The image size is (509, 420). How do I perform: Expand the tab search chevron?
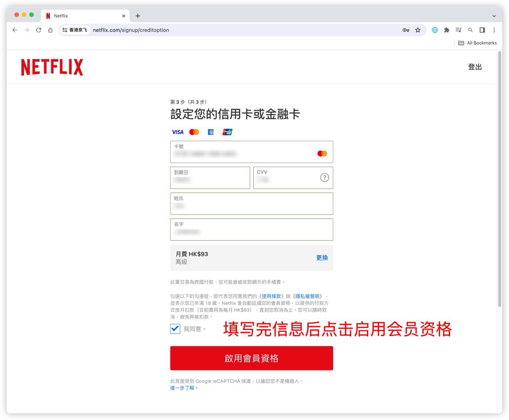pos(494,16)
